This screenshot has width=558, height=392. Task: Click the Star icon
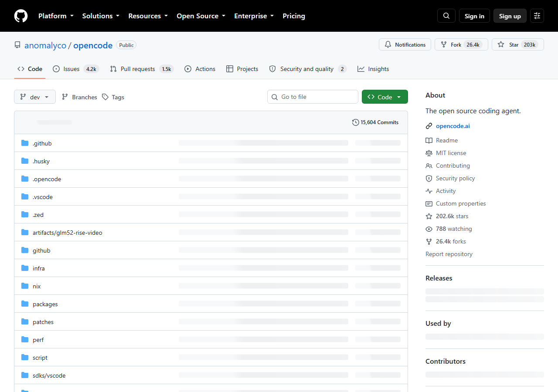tap(501, 44)
